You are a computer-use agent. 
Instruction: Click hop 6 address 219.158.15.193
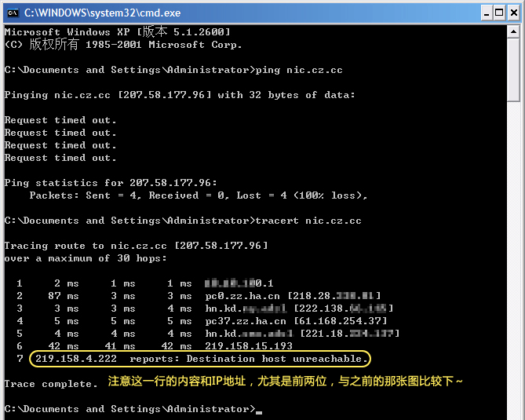click(x=248, y=346)
